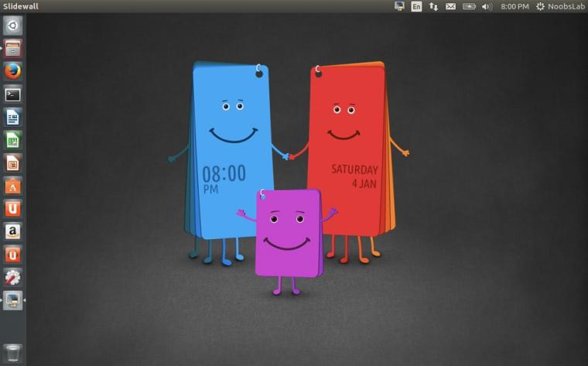Open the Ubuntu Dash home launcher
The image size is (588, 366).
pyautogui.click(x=12, y=26)
